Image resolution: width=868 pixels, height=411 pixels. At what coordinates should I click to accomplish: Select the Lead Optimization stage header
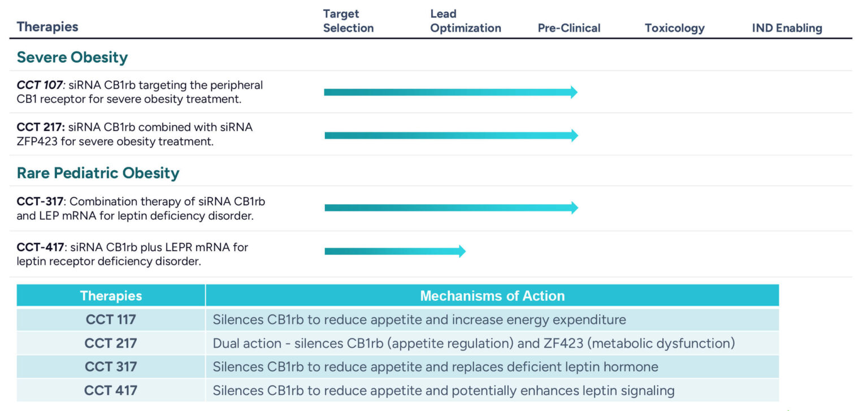pyautogui.click(x=465, y=21)
